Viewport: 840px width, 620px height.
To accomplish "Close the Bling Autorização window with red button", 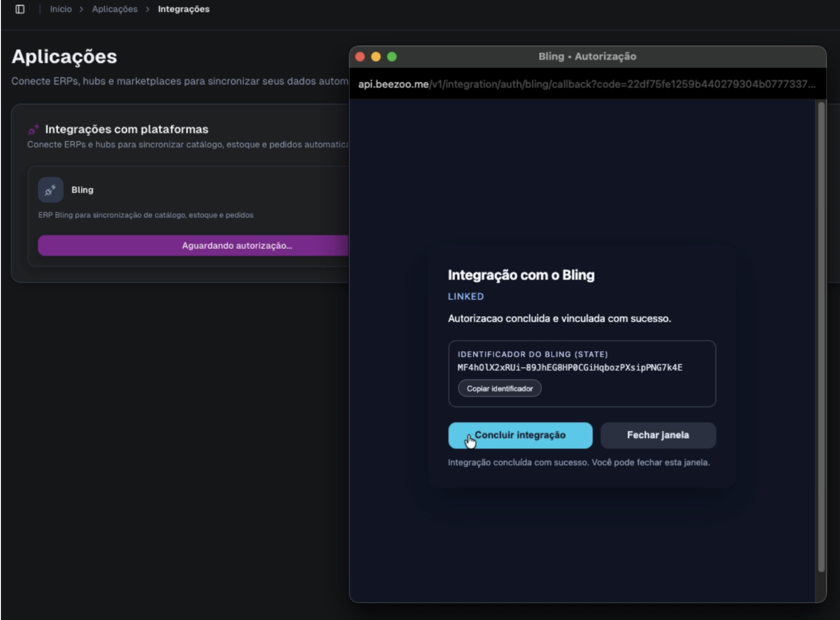I will point(360,57).
